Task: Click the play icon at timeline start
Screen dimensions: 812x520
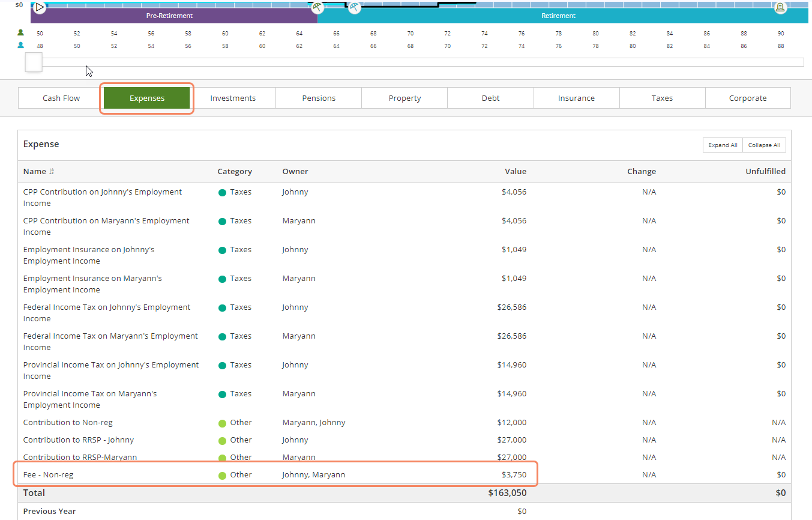Action: 40,8
